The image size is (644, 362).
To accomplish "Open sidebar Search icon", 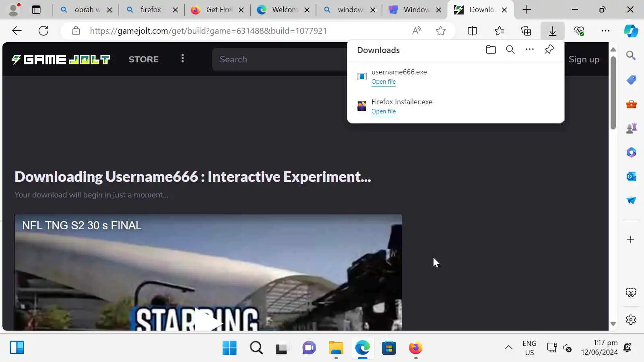I will pos(631,56).
